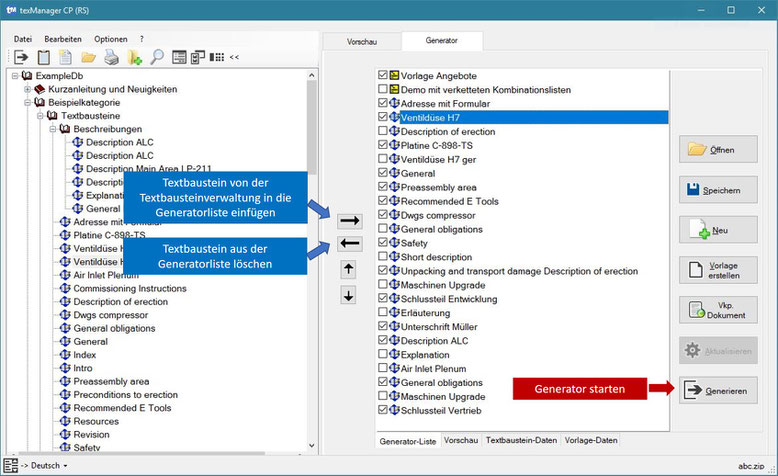Click the open folder icon in the toolbar
Image resolution: width=778 pixels, height=476 pixels.
(88, 58)
